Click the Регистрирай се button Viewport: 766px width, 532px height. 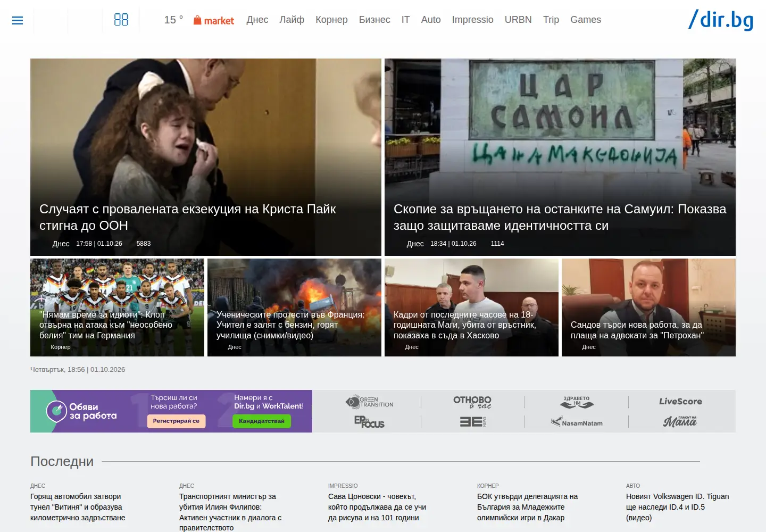pyautogui.click(x=176, y=421)
